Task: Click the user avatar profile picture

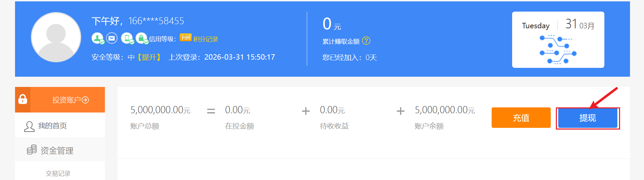Action: point(56,37)
